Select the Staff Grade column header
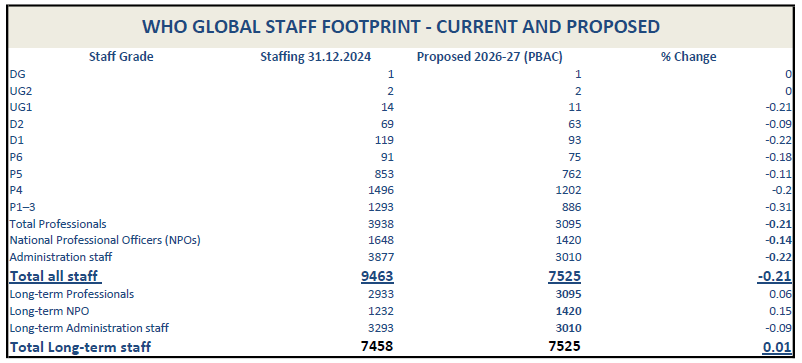 pyautogui.click(x=121, y=57)
